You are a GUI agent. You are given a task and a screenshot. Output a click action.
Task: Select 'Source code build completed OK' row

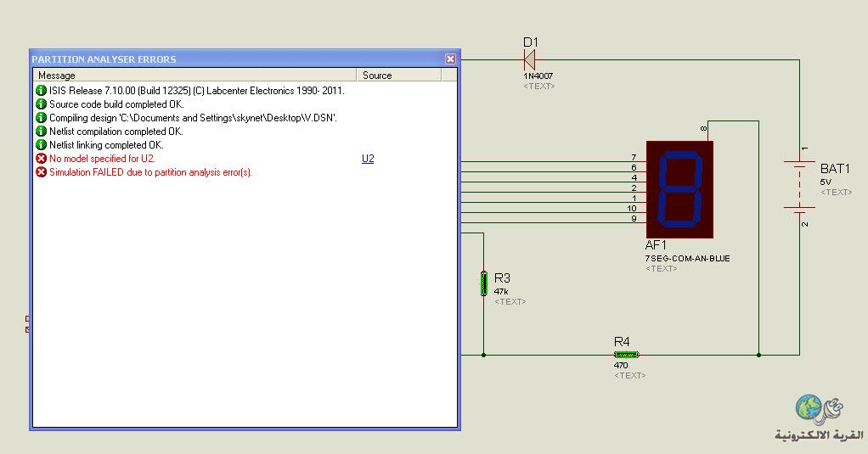(x=117, y=104)
